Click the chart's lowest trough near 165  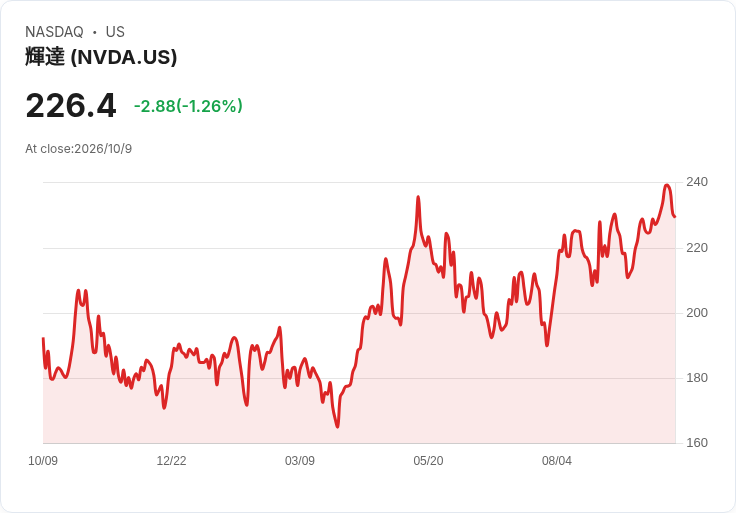click(337, 426)
